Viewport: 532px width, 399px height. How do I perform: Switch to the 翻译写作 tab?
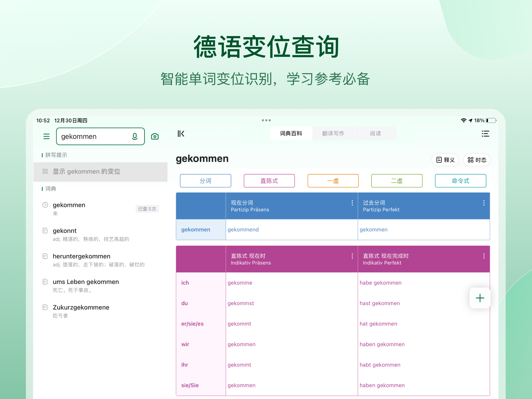[333, 133]
